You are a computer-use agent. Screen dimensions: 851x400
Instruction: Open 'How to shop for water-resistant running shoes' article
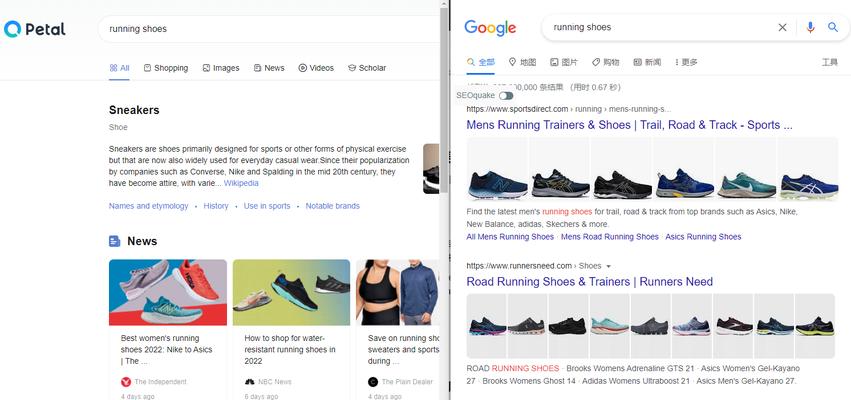click(290, 350)
